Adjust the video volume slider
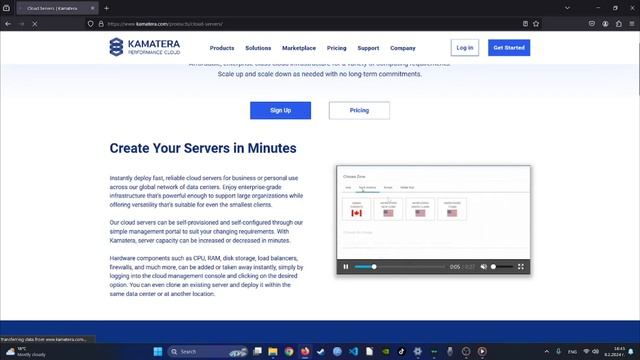Screen dimensions: 640x360 point(502,267)
